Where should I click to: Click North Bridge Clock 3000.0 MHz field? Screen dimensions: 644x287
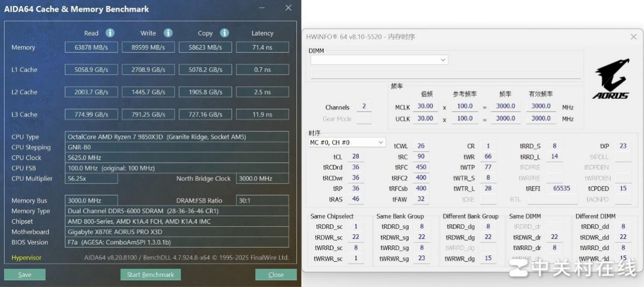click(262, 178)
